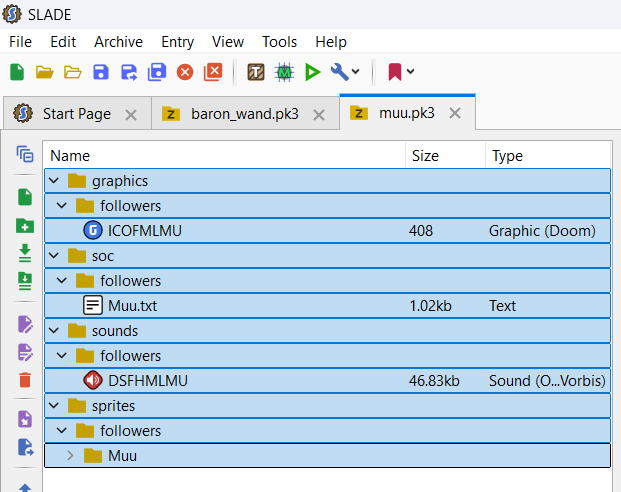Collapse the followers folder under graphics
621x492 pixels.
tap(62, 206)
